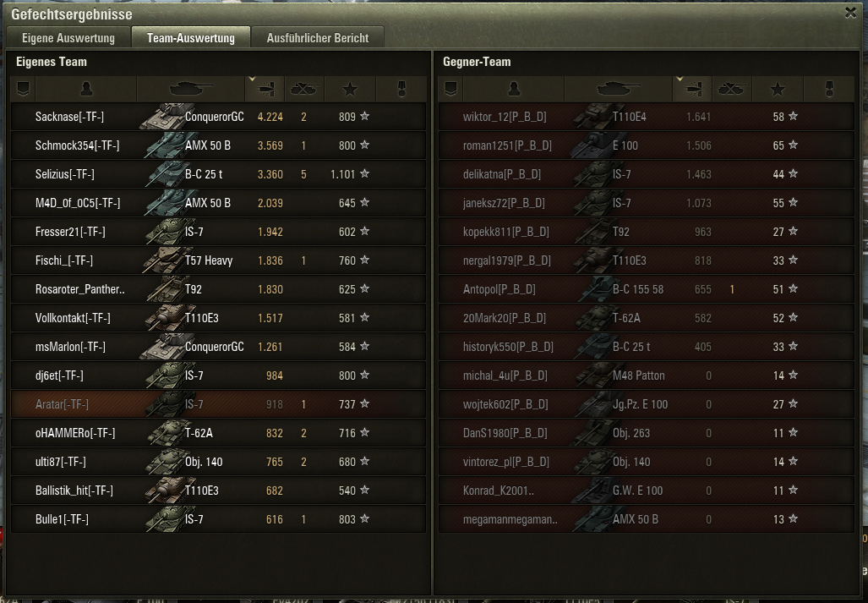Sort enemy team by damage column icon
Screen dimensions: 868x603
692,89
